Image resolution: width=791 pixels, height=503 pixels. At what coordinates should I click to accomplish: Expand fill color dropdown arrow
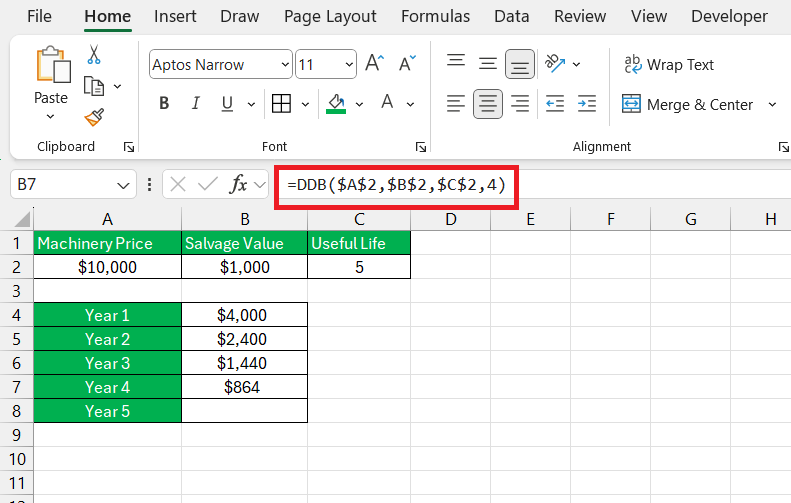click(x=359, y=104)
